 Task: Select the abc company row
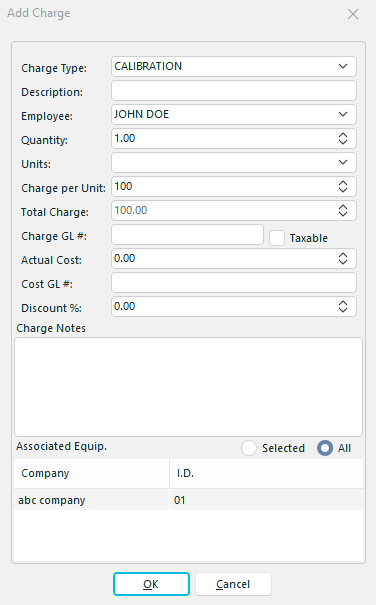pos(188,500)
